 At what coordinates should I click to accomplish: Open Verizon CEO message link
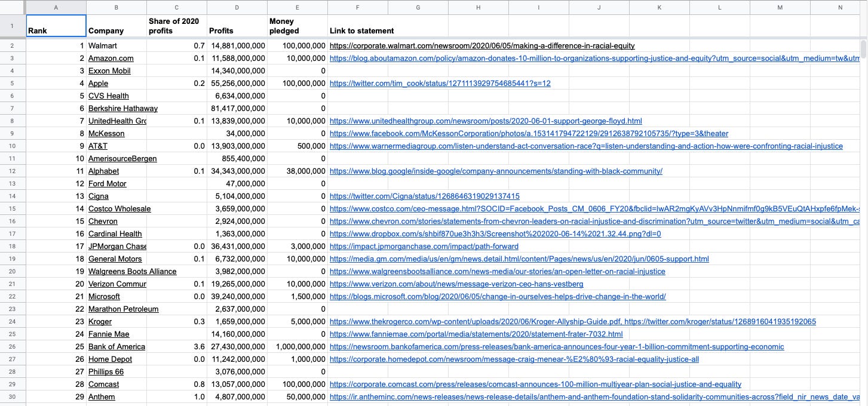click(x=456, y=284)
